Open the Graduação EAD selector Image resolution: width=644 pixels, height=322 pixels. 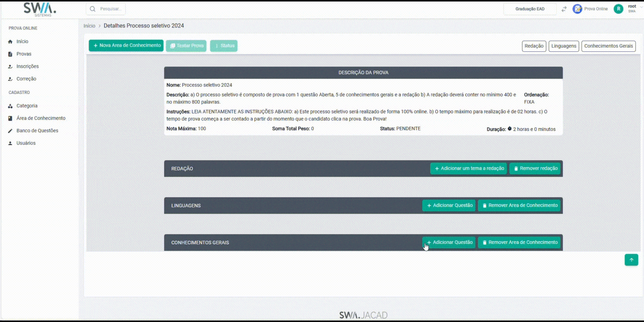530,9
